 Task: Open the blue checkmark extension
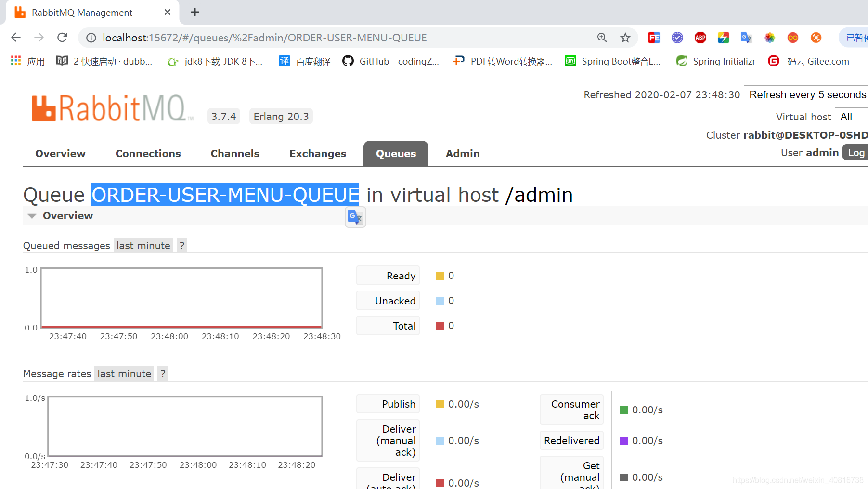(677, 38)
